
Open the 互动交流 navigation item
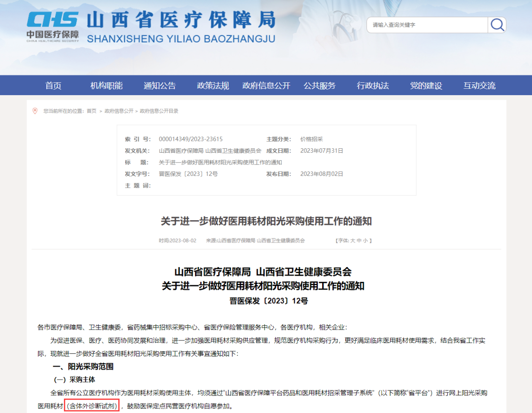[479, 86]
